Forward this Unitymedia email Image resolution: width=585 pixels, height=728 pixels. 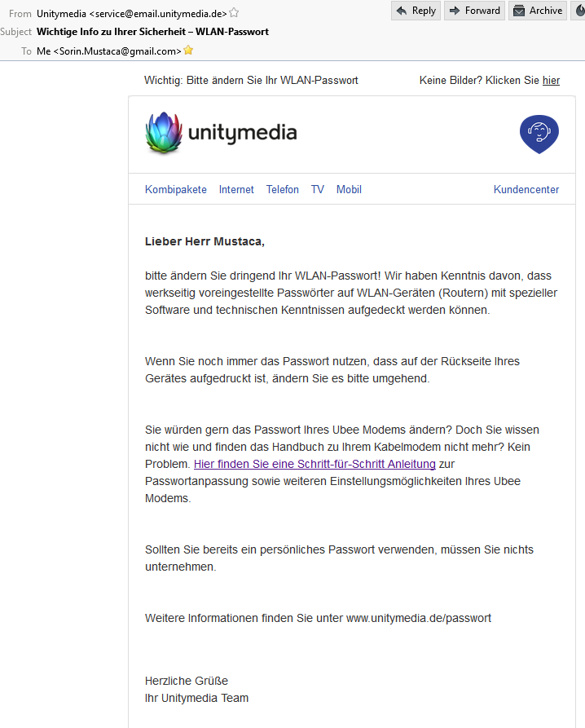[474, 11]
